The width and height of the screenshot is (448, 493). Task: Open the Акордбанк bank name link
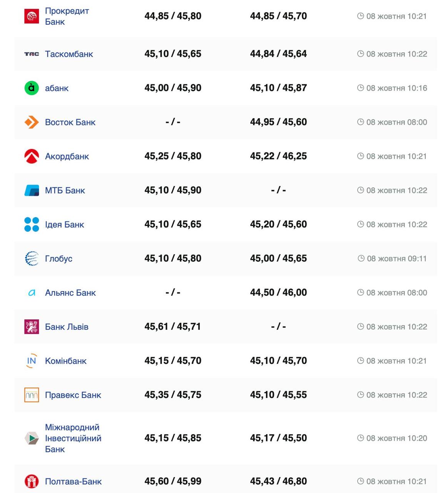[67, 156]
